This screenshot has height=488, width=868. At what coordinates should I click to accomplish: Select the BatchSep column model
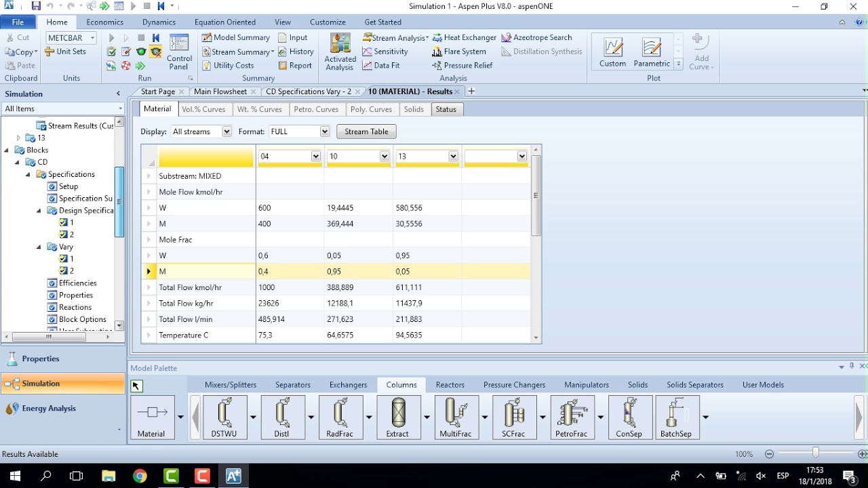pos(676,418)
